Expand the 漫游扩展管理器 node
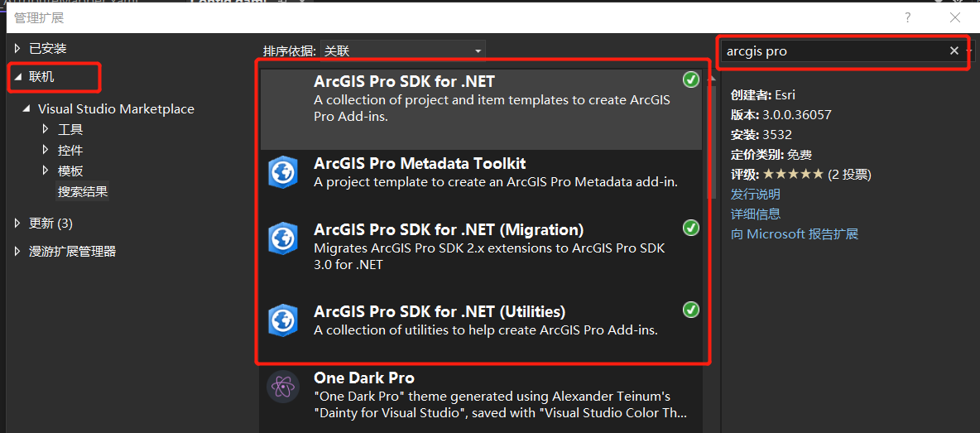This screenshot has width=980, height=433. click(x=17, y=251)
